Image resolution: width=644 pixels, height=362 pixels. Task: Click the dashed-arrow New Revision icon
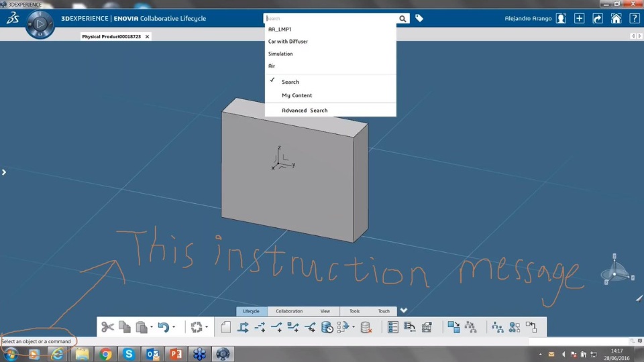(260, 326)
